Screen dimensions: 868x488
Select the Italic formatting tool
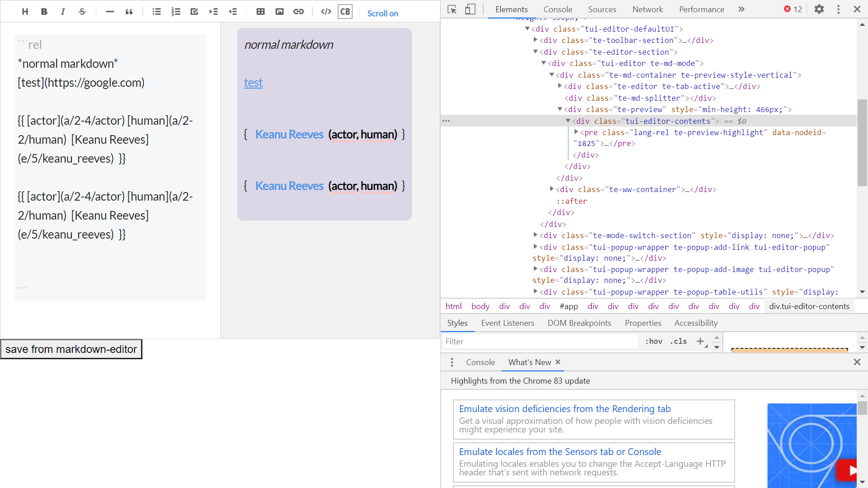(x=63, y=11)
